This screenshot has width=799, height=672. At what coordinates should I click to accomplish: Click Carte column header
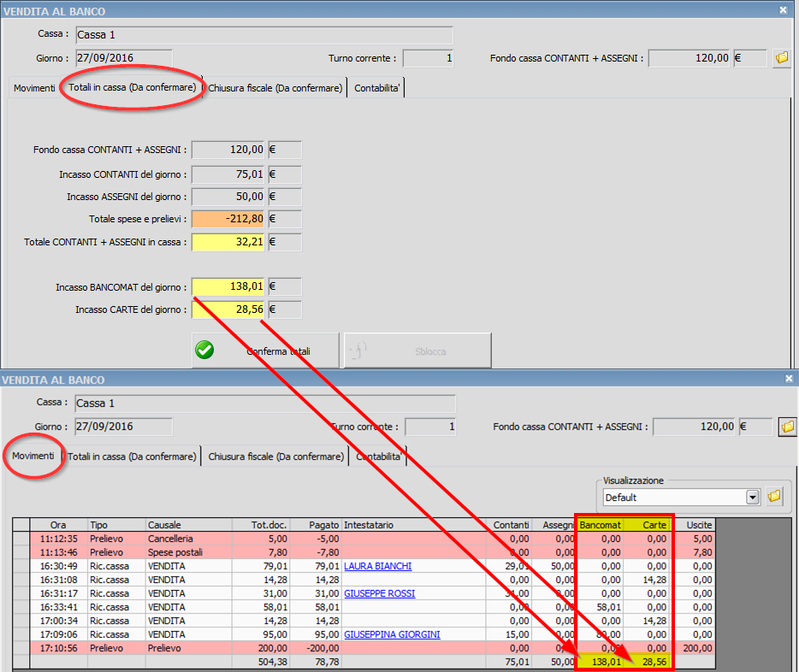(646, 525)
